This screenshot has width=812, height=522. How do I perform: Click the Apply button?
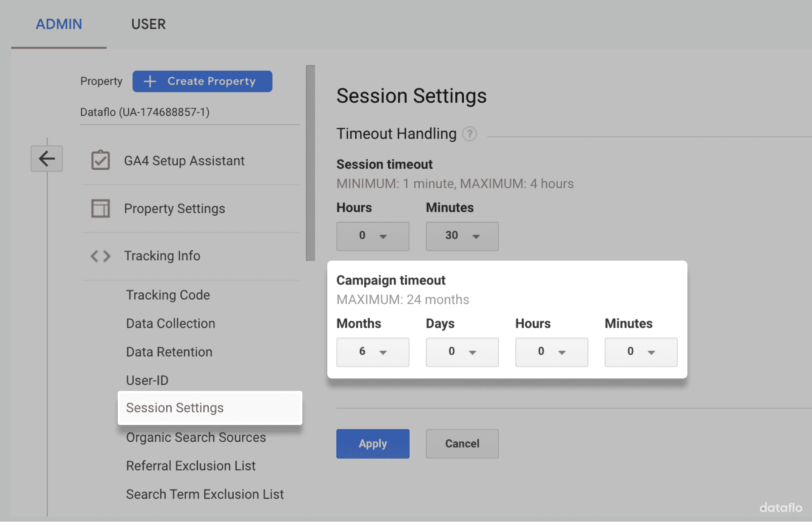pyautogui.click(x=373, y=443)
